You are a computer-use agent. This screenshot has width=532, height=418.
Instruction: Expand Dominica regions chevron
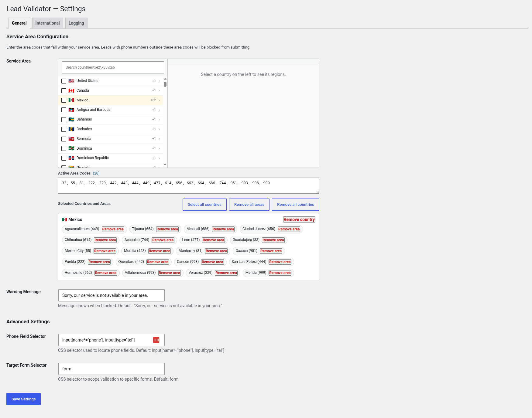[159, 148]
